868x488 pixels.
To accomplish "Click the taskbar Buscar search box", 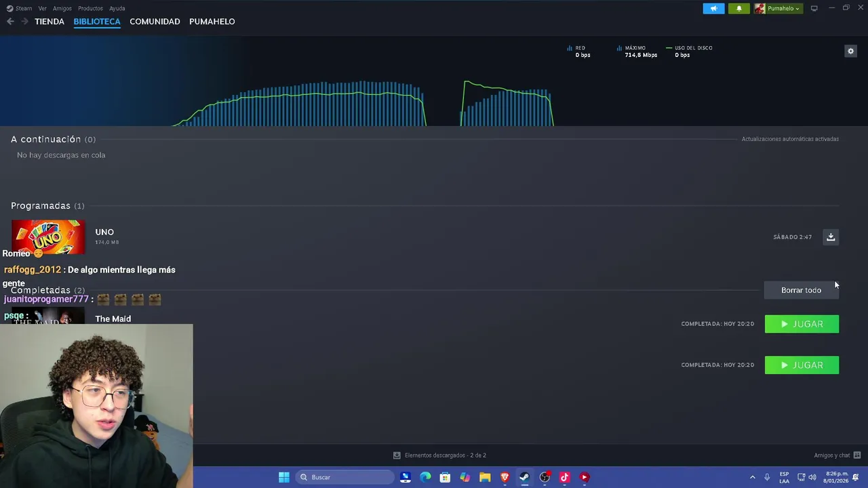I will coord(345,477).
